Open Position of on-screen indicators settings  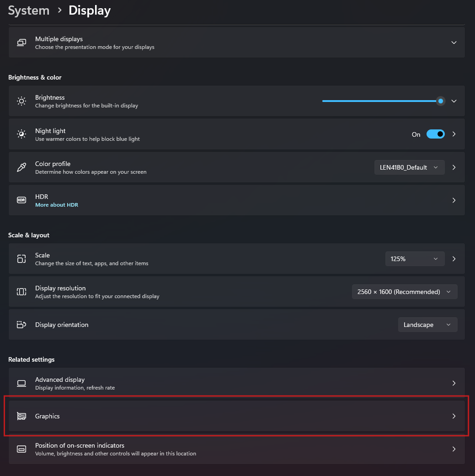(237, 449)
